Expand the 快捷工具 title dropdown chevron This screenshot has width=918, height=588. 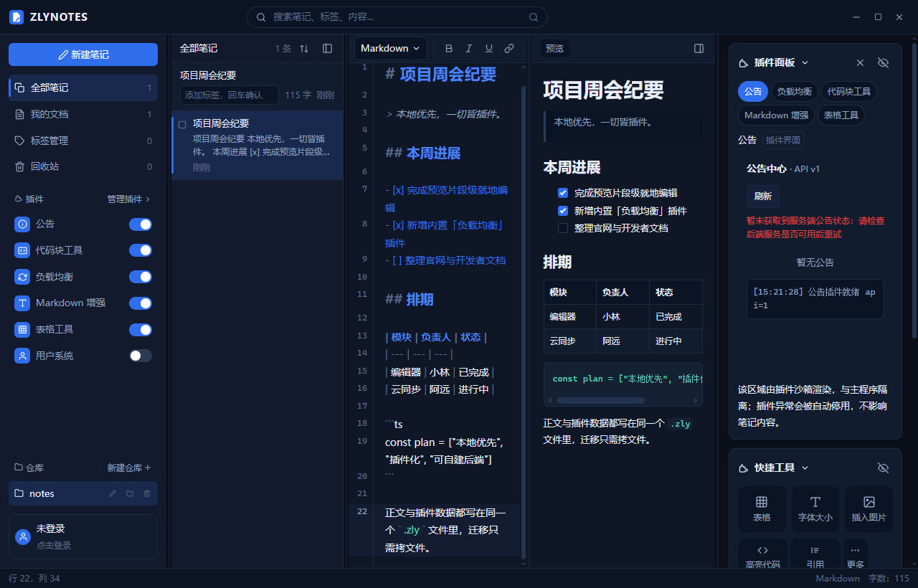tap(805, 468)
